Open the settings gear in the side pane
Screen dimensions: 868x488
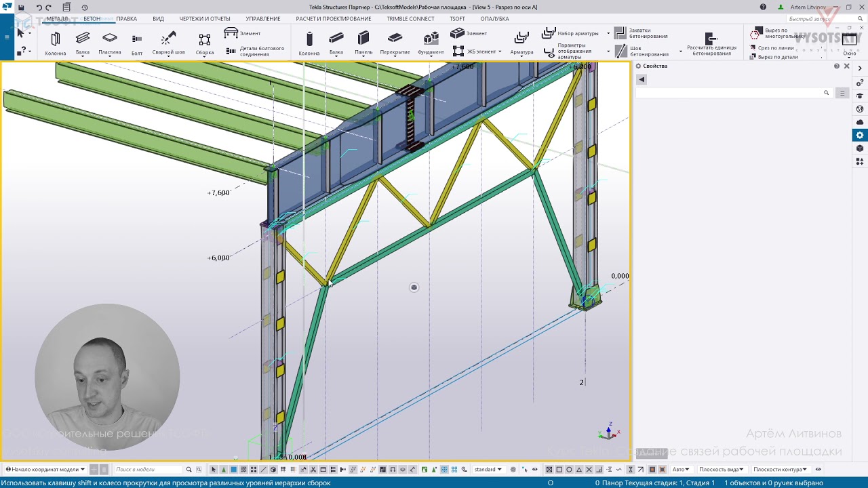click(x=860, y=136)
